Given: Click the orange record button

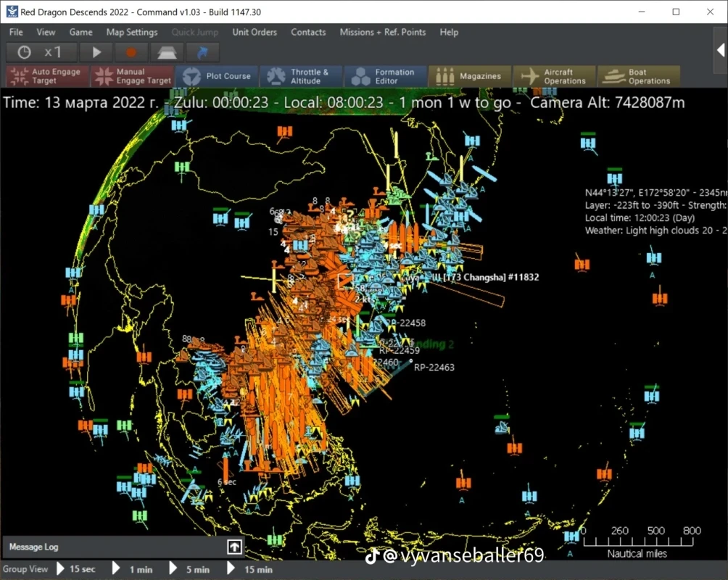Looking at the screenshot, I should tap(131, 52).
